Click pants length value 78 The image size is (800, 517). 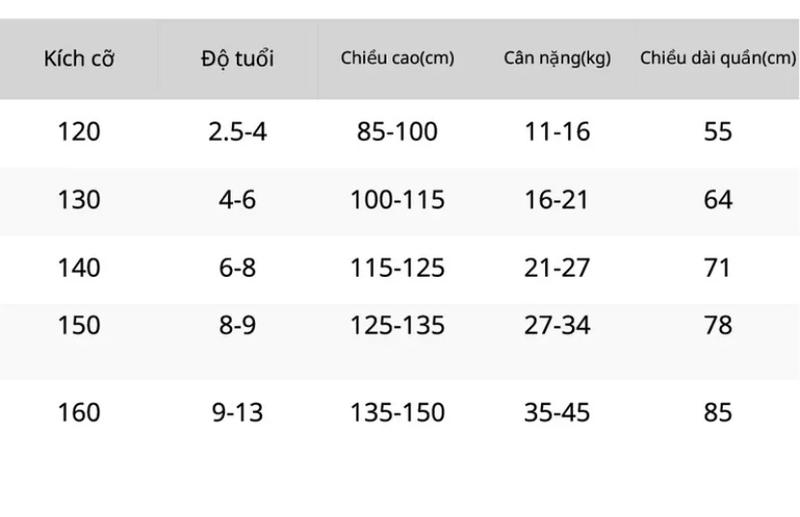click(x=718, y=325)
